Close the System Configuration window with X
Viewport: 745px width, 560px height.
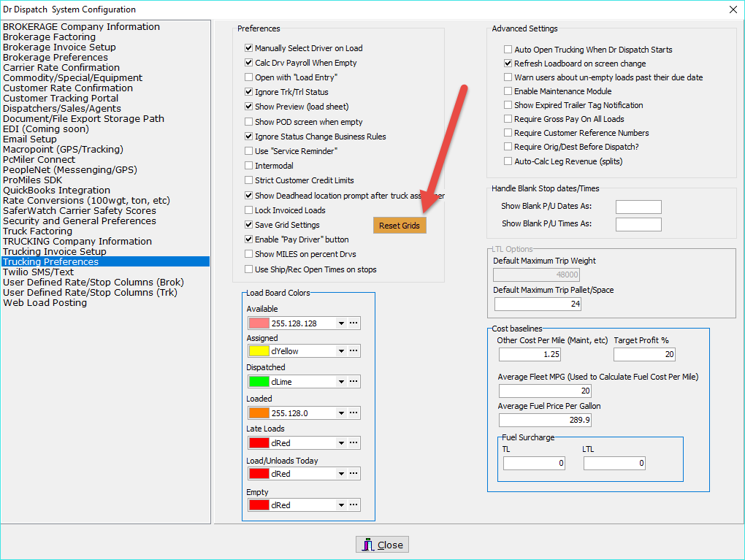click(x=733, y=9)
